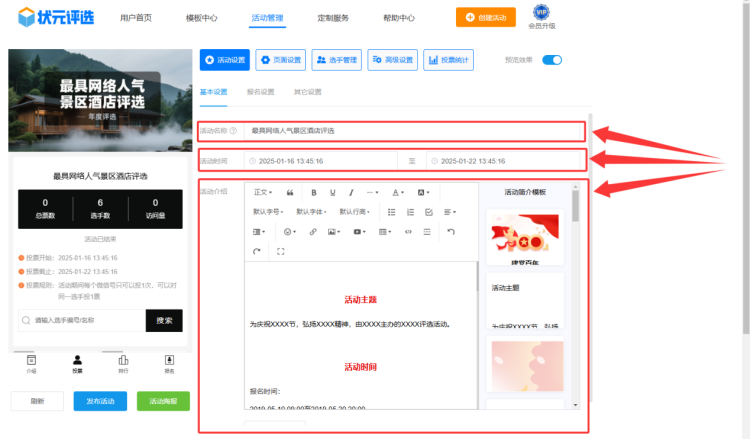
Task: Insert a to-do checkbox list
Action: click(x=429, y=212)
